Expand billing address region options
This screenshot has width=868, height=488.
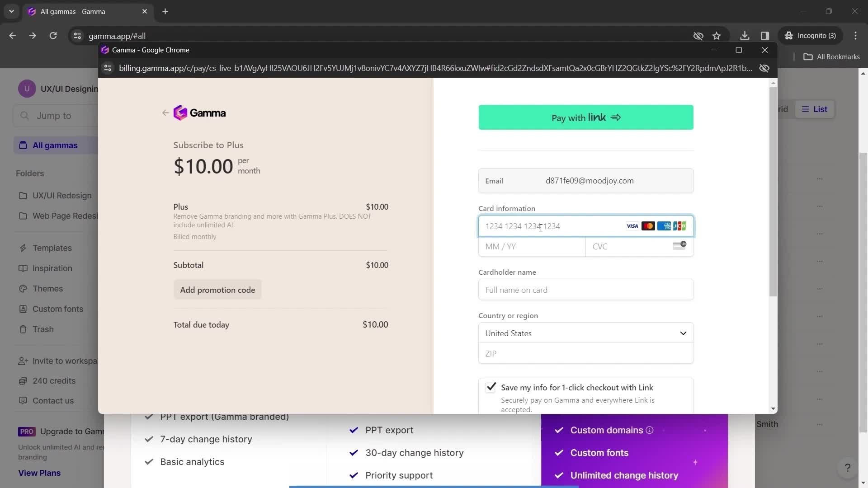click(683, 333)
